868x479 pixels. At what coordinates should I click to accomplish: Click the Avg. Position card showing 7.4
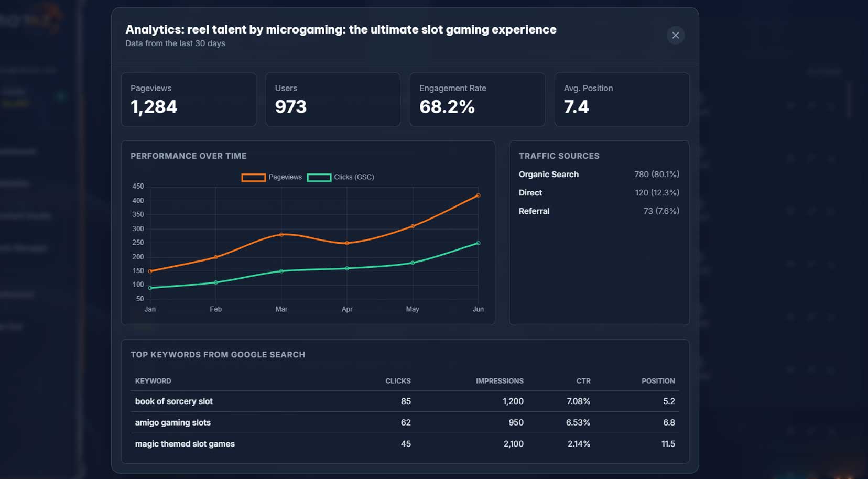(622, 100)
